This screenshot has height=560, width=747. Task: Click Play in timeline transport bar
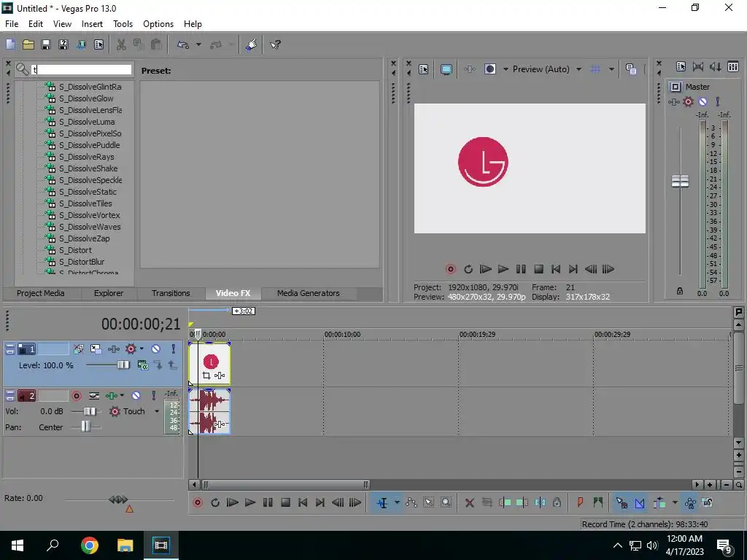point(250,502)
